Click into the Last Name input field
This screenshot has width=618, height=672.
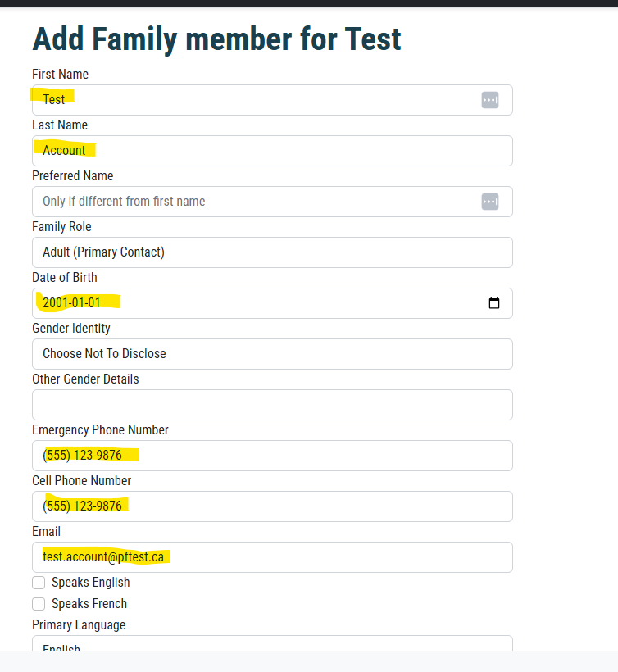(x=272, y=151)
